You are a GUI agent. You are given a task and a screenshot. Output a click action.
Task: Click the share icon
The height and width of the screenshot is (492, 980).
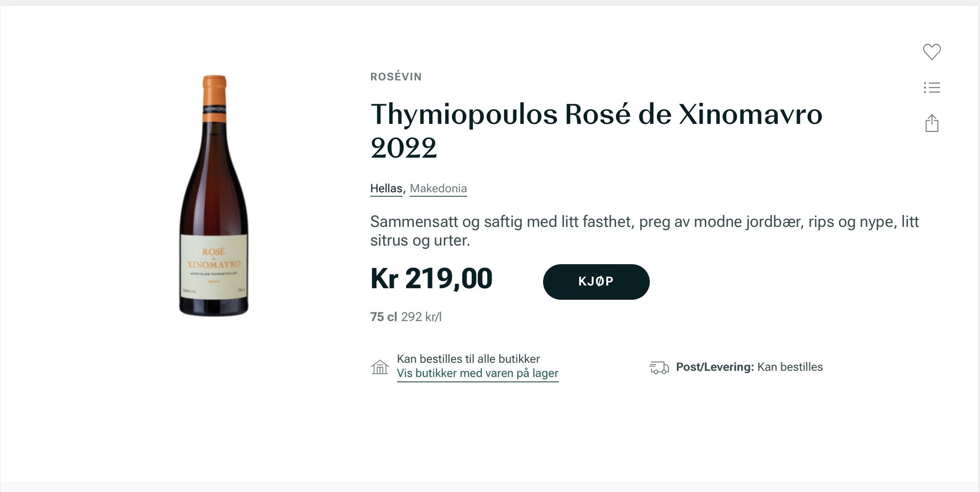tap(932, 123)
